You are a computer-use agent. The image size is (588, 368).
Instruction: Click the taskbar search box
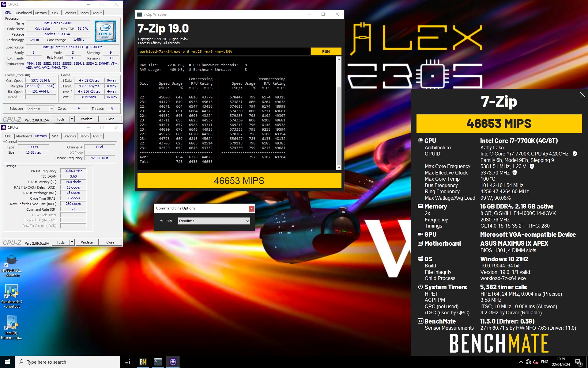pos(67,362)
